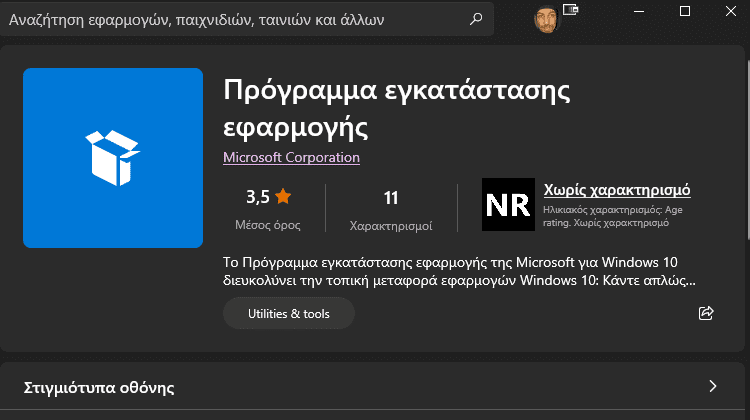Close the Store window
Image resolution: width=750 pixels, height=420 pixels.
pos(731,11)
